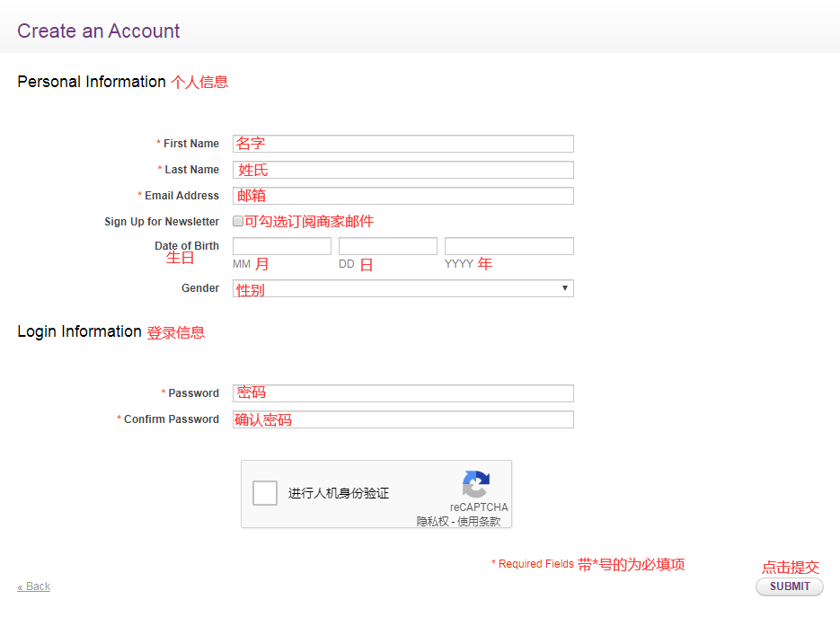Focus the Last Name input field
This screenshot has height=626, width=840.
(x=402, y=170)
